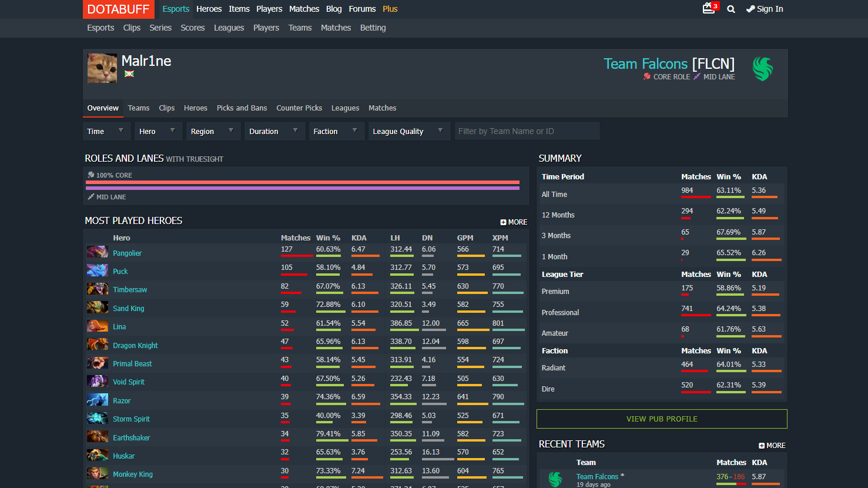Viewport: 868px width, 488px height.
Task: Click the plus icon beside Most Played Heroes MORE
Action: (x=503, y=222)
